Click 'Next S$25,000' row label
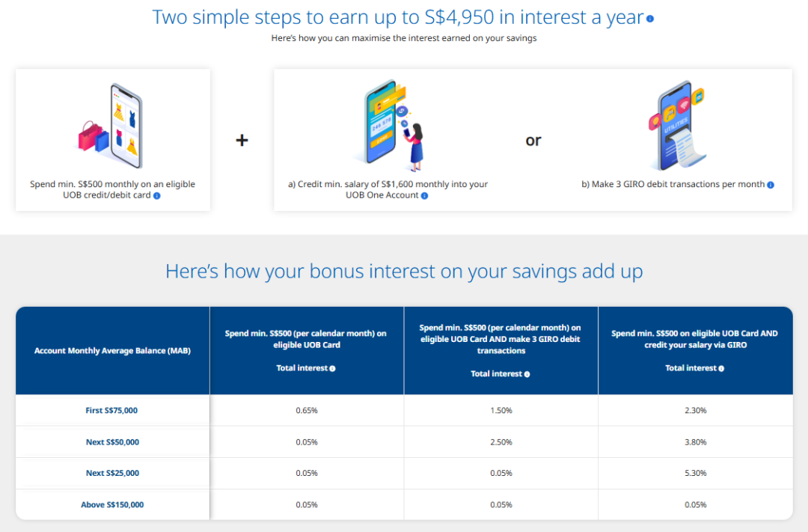Screen dimensions: 808x532 click(112, 473)
